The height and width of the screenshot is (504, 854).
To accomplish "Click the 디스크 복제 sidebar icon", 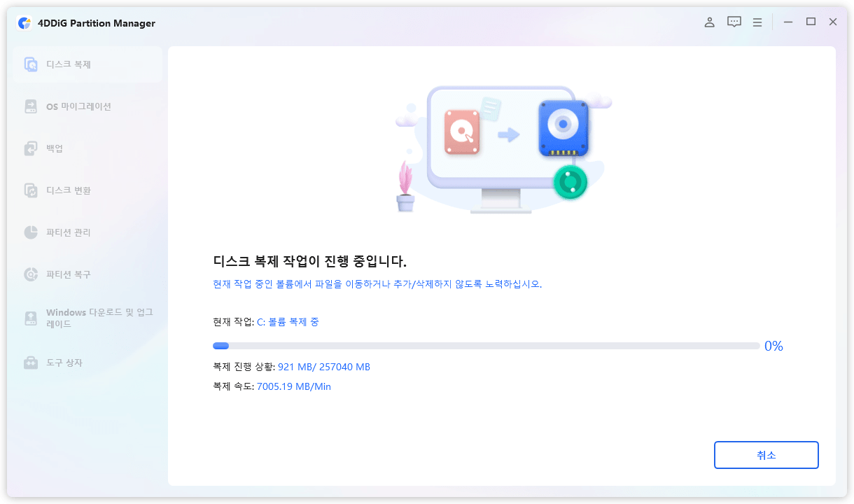I will (x=31, y=64).
